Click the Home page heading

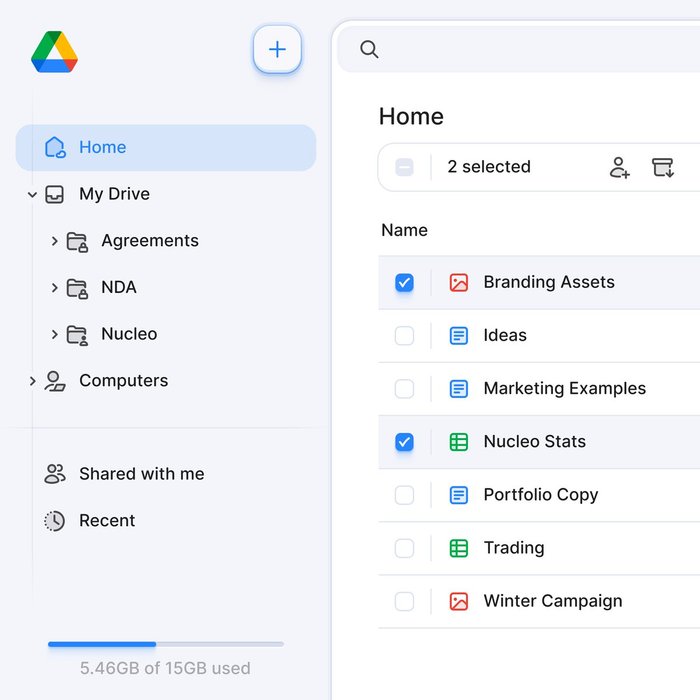click(x=411, y=117)
